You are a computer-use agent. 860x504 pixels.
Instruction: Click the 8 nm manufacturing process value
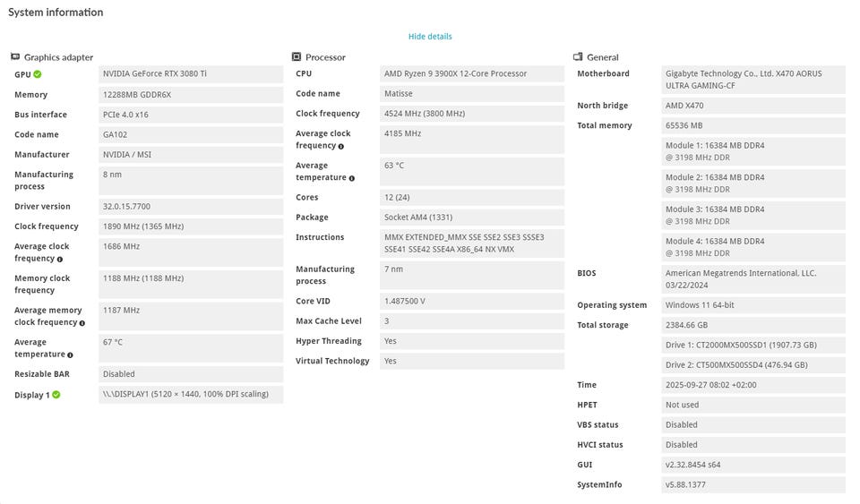[x=191, y=180]
